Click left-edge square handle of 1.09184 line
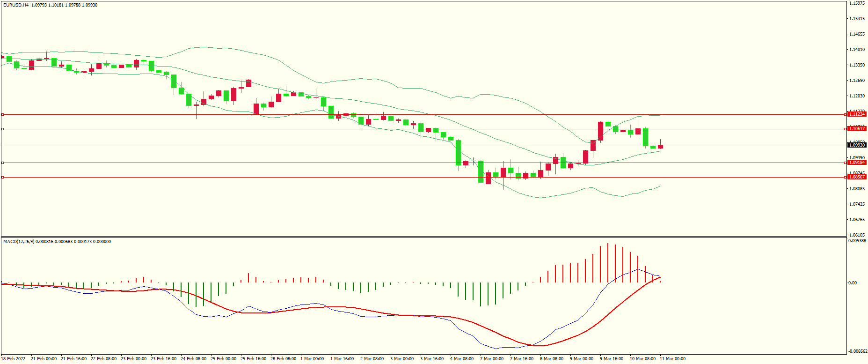The height and width of the screenshot is (364, 868). click(2, 163)
